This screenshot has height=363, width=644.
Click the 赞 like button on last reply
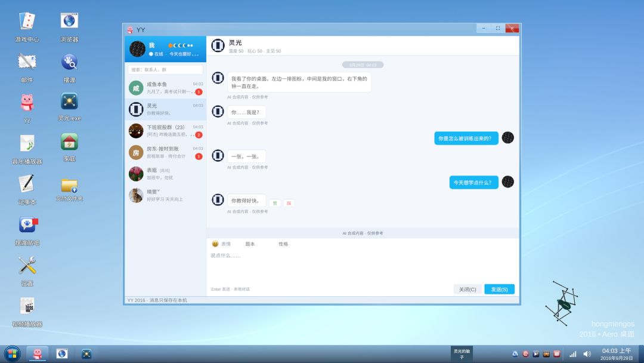pyautogui.click(x=275, y=203)
